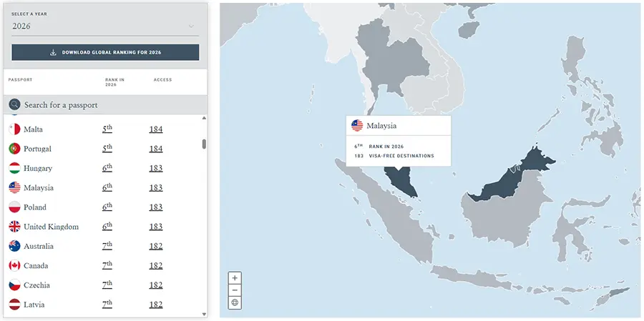
Task: Click the Rank in 2026 column header
Action: pyautogui.click(x=114, y=82)
